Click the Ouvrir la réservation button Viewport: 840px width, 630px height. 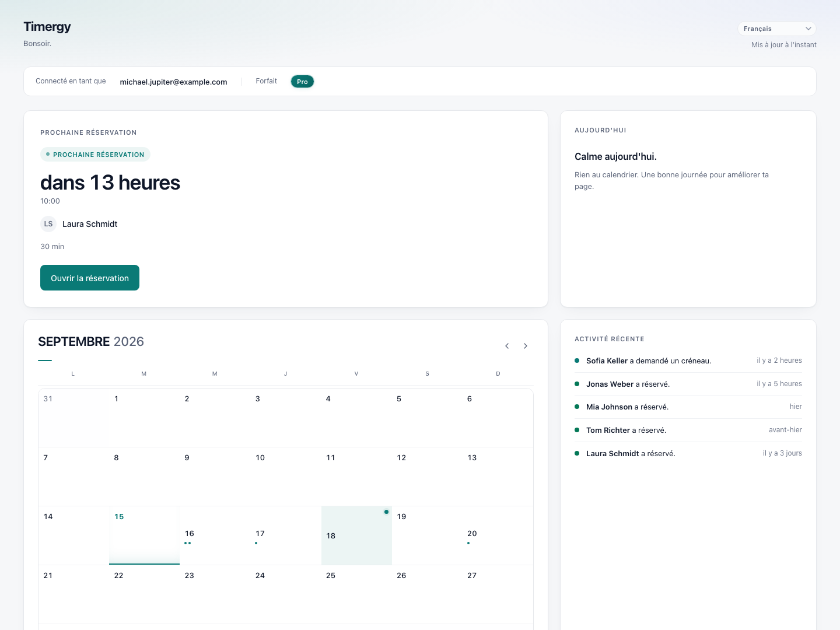90,278
